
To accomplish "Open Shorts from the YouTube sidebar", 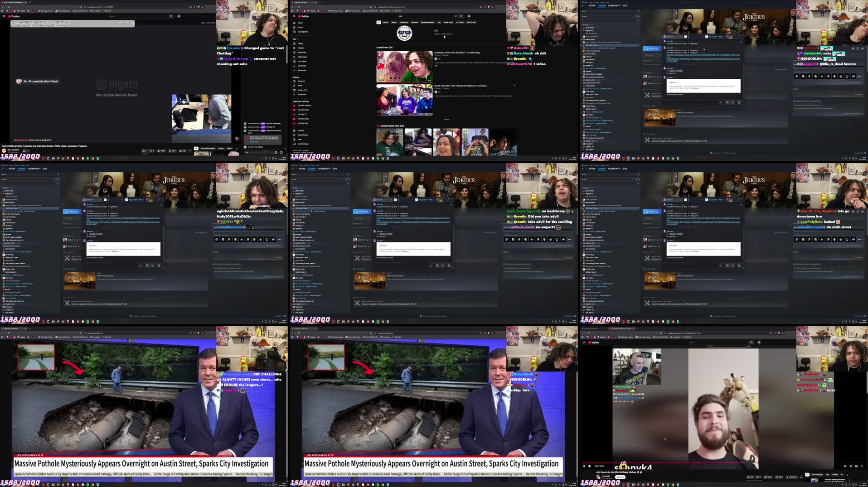I will [x=301, y=27].
